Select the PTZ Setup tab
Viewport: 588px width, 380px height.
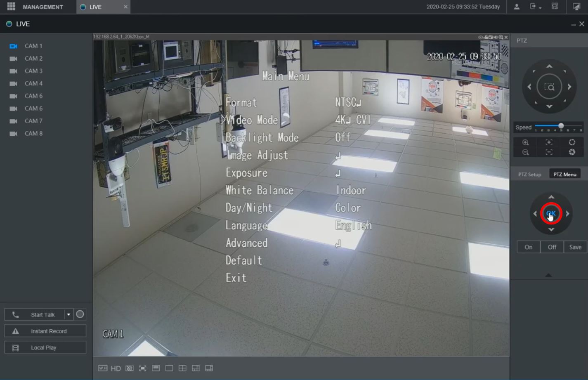point(529,174)
